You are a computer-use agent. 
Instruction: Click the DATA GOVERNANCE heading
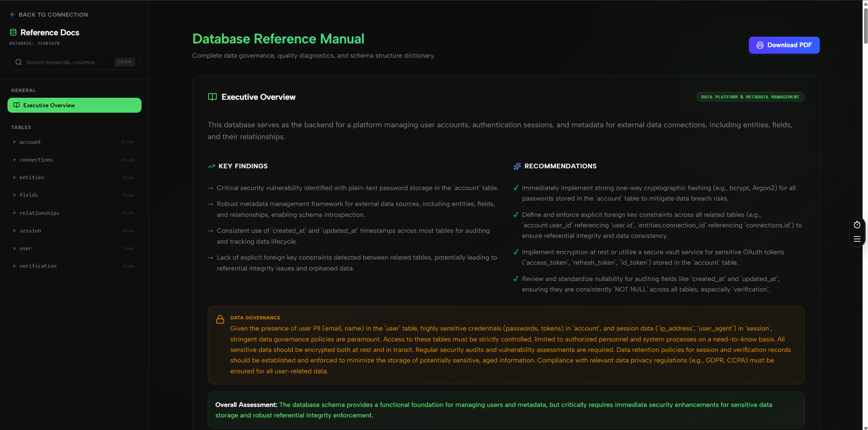(x=255, y=318)
